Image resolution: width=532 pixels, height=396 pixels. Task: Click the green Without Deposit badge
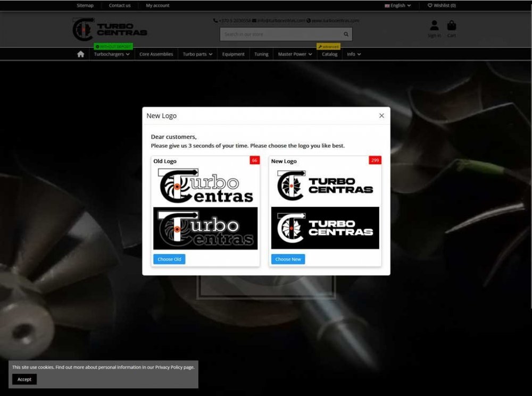click(x=113, y=46)
